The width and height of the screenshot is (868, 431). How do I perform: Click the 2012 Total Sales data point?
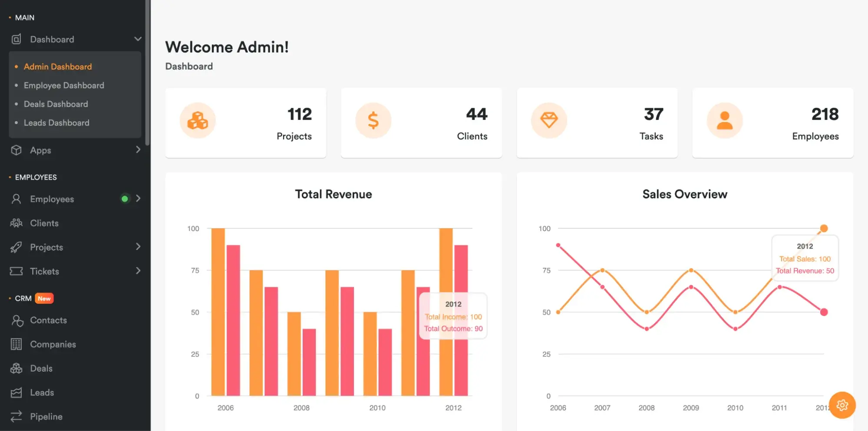click(x=823, y=228)
